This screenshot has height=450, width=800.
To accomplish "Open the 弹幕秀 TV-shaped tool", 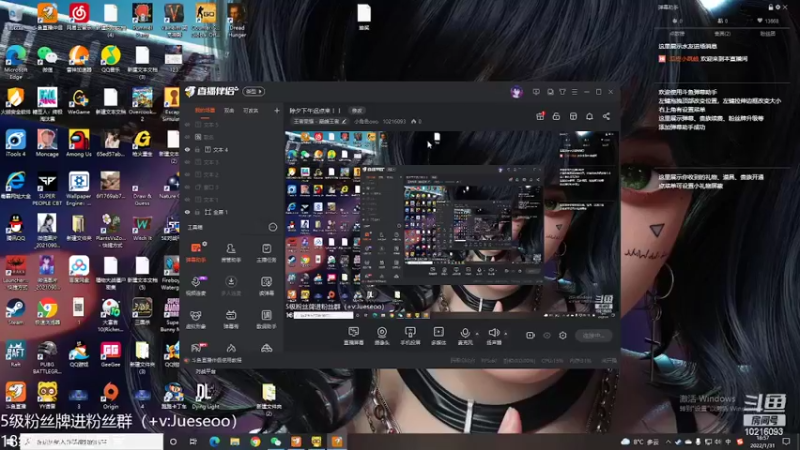I will click(231, 319).
